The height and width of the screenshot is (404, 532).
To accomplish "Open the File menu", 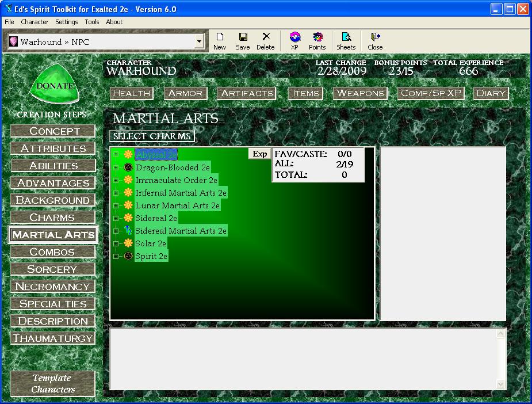I will [9, 22].
